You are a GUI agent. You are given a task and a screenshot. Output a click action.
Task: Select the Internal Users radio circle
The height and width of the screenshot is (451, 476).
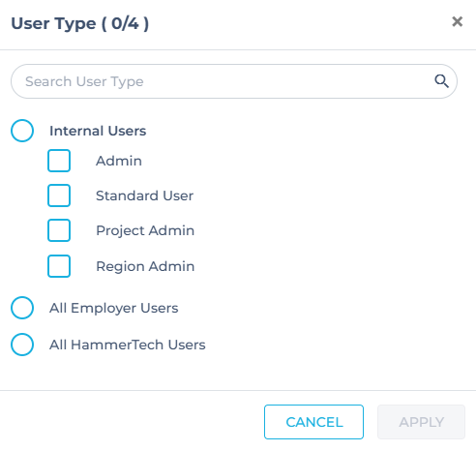point(22,131)
